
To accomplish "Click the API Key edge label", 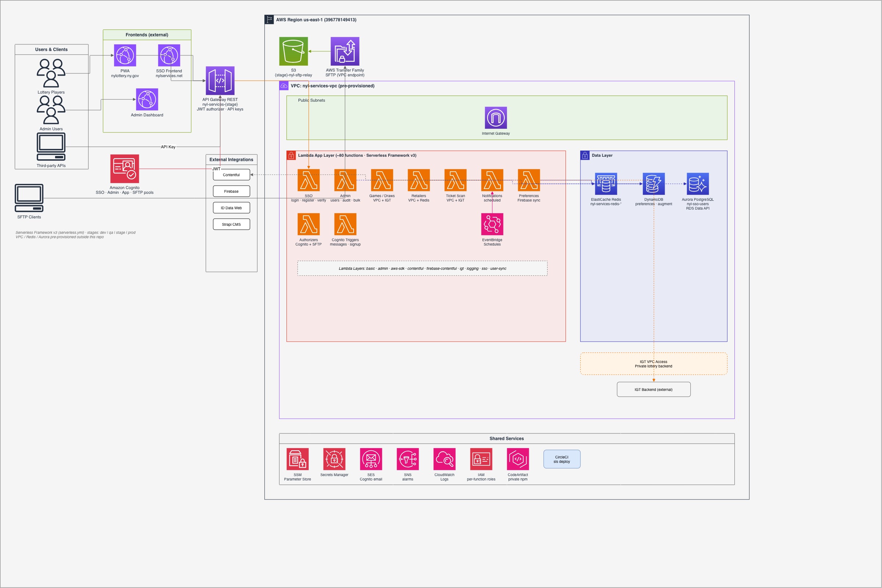I will pyautogui.click(x=168, y=147).
